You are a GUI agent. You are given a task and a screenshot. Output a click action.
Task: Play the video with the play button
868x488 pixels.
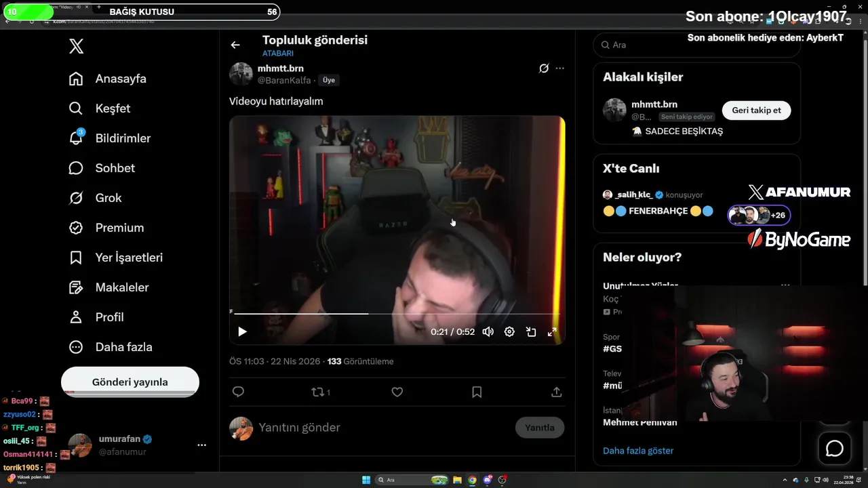(242, 331)
